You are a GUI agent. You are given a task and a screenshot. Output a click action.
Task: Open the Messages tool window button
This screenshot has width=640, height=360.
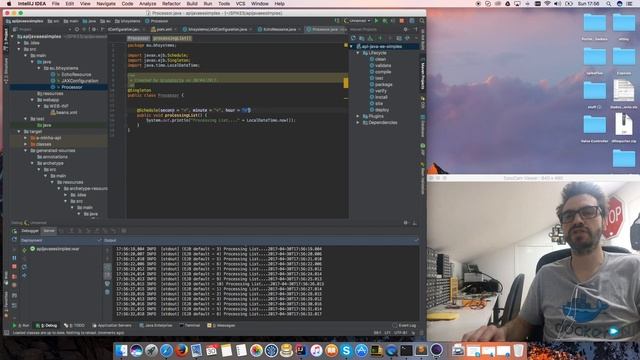tap(221, 326)
